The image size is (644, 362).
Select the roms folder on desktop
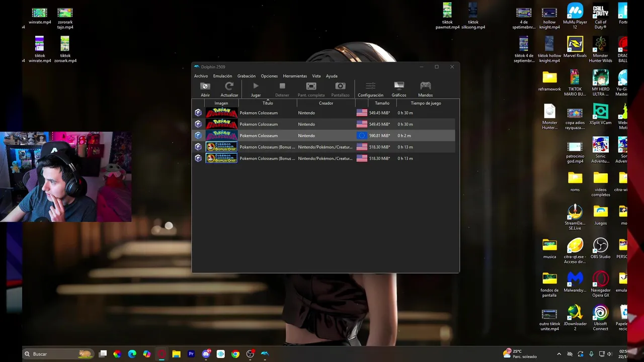click(575, 182)
